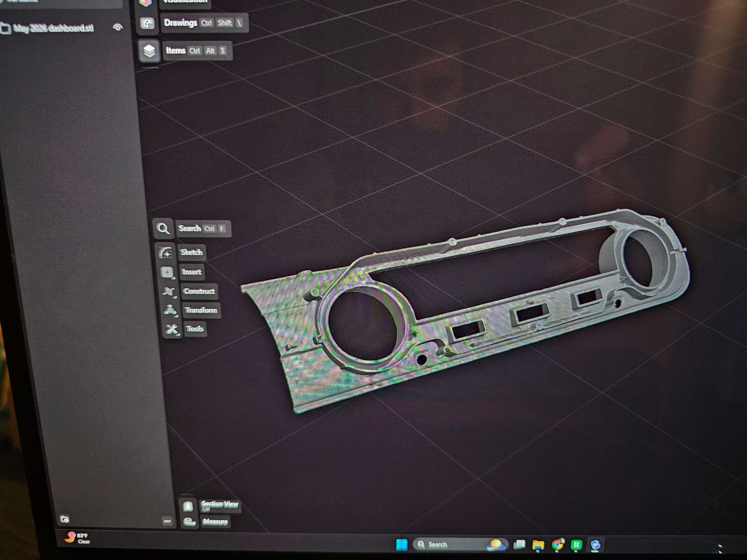Click the Section View icon
The height and width of the screenshot is (560, 747).
click(188, 506)
